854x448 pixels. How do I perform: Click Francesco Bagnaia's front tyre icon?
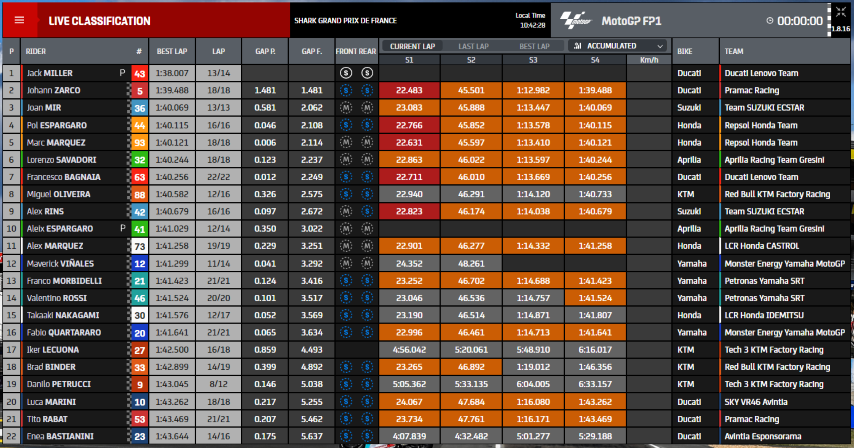tap(346, 177)
